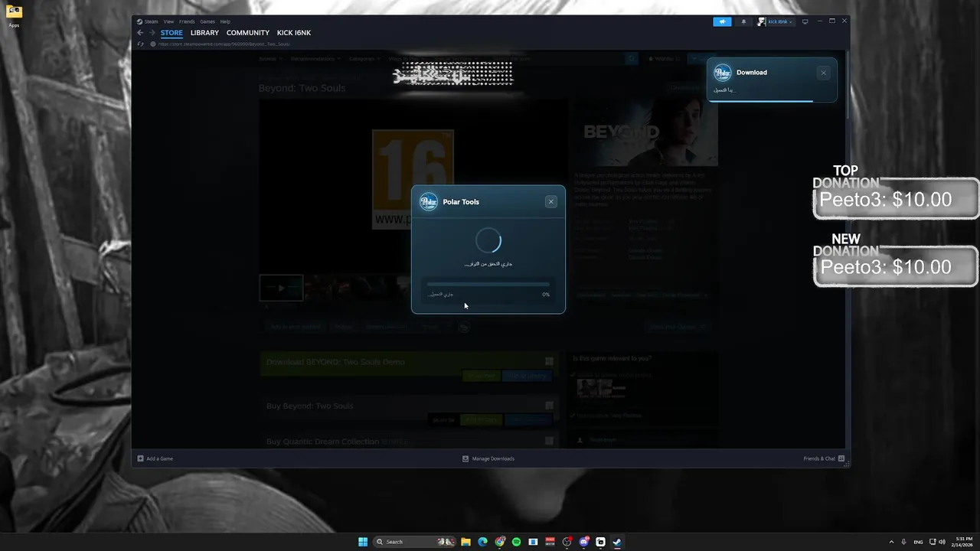
Task: Open Discord from taskbar
Action: (584, 542)
